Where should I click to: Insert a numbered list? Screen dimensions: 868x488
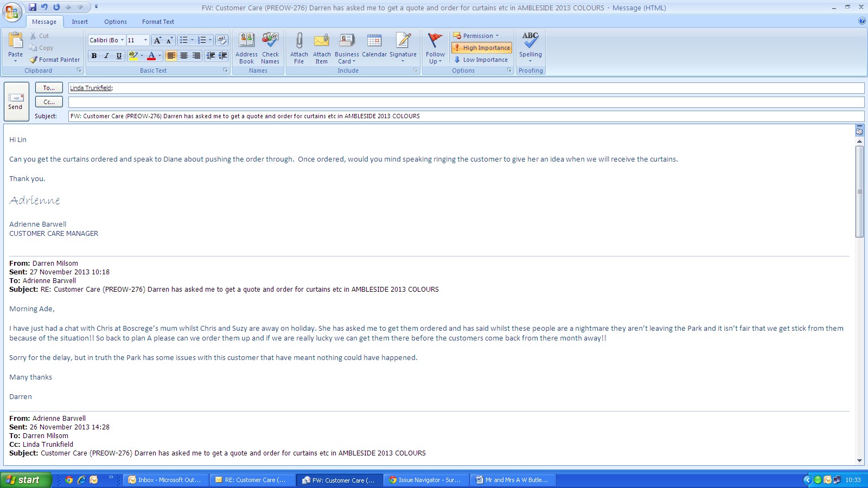[202, 40]
